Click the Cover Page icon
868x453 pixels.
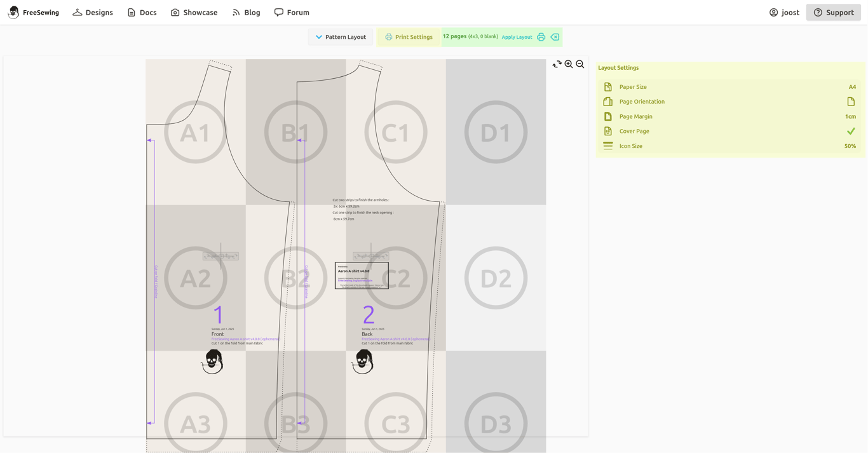coord(607,131)
